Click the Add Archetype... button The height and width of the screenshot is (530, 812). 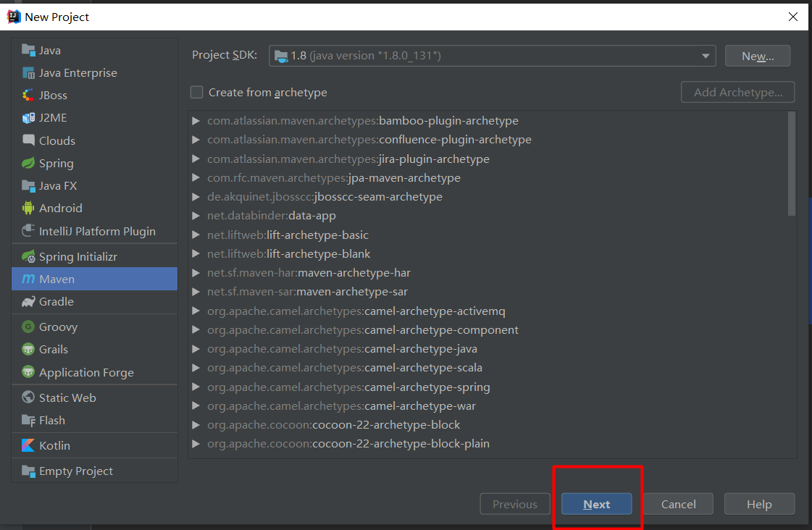[738, 92]
